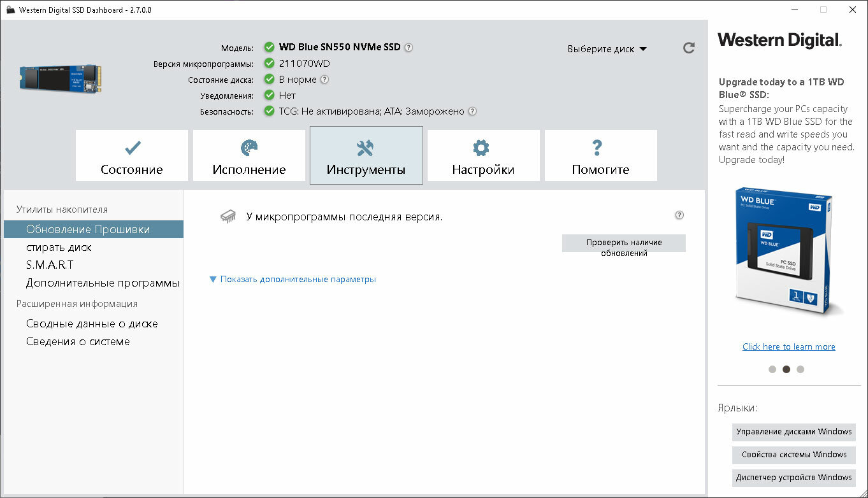Minimize the SSD Dashboard window

click(x=794, y=10)
